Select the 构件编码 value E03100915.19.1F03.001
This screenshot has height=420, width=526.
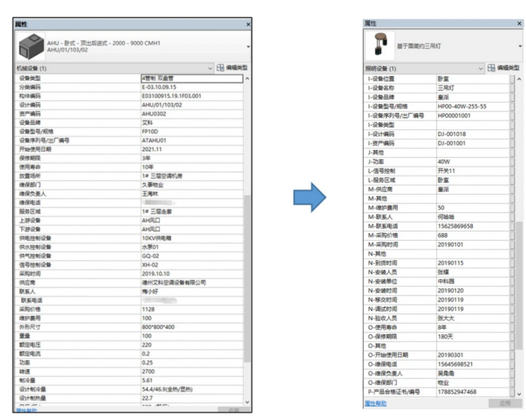(171, 96)
